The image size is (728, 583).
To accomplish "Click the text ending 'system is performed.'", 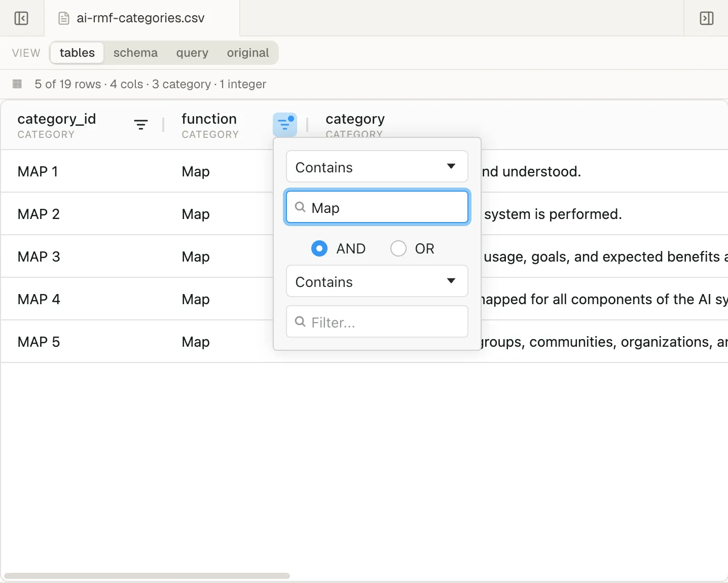I will coord(553,214).
